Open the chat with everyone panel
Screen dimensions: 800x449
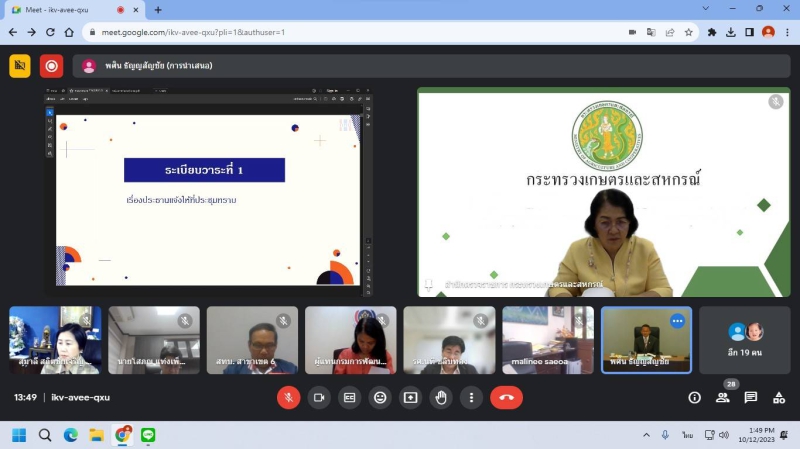751,397
